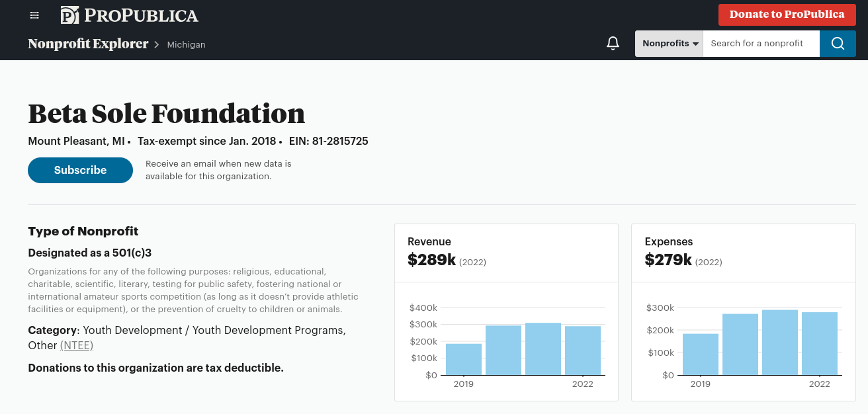
Task: Click the $400k axis label in Revenue chart
Action: coord(423,308)
